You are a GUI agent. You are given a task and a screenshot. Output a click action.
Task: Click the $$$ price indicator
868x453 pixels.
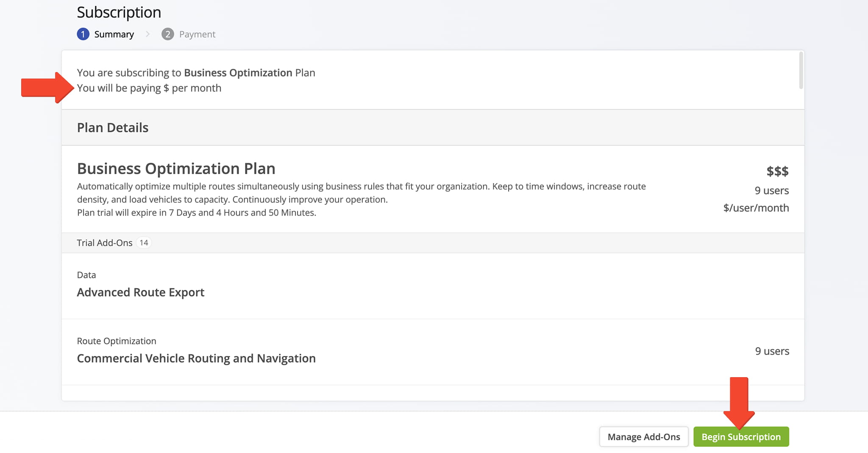point(777,171)
